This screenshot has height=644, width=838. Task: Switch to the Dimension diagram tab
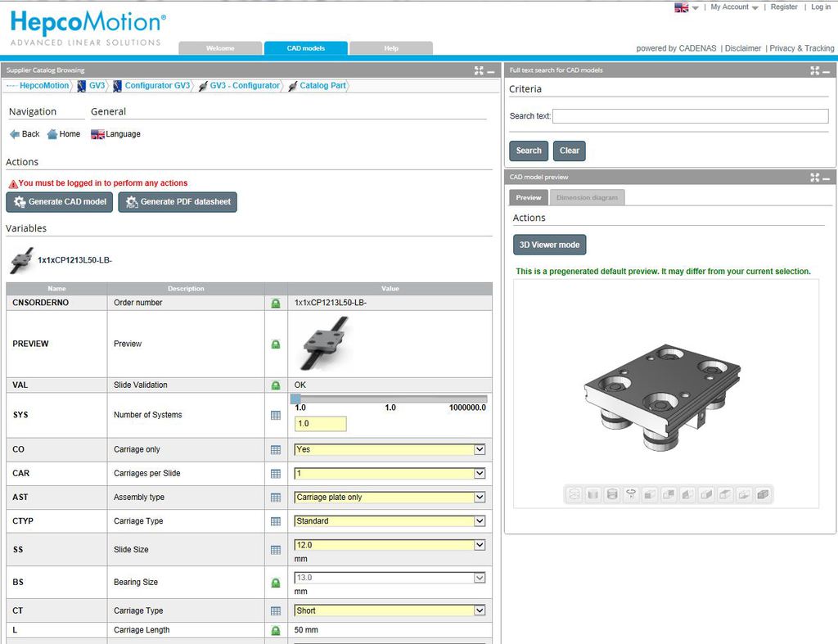coord(587,198)
